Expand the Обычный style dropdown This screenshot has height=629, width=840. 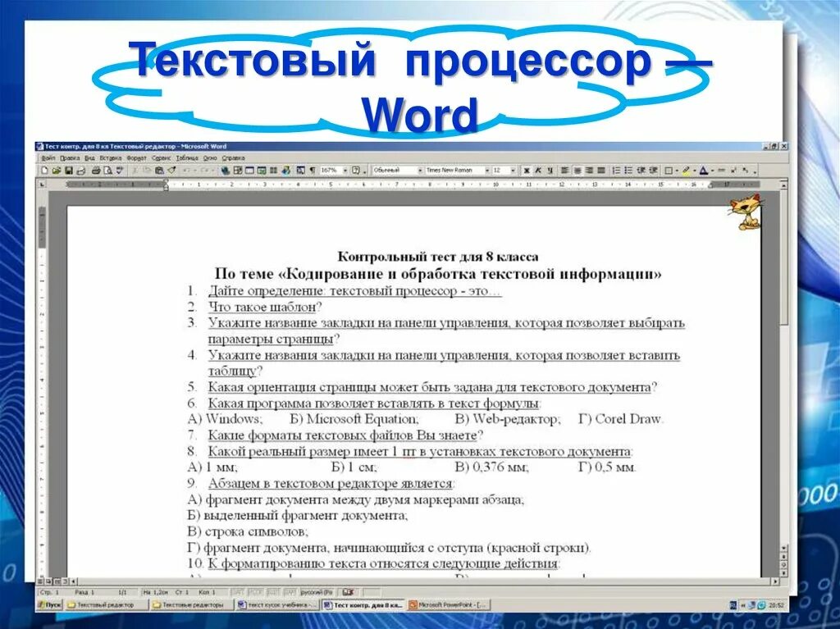coord(421,171)
